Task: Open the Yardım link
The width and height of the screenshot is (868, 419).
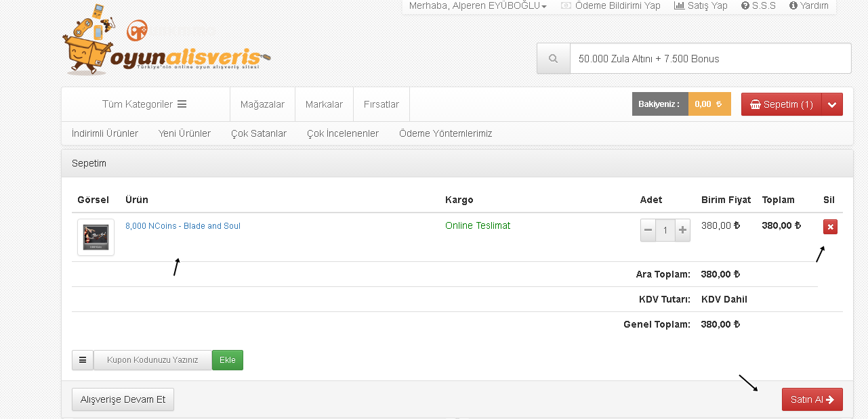Action: click(x=808, y=5)
